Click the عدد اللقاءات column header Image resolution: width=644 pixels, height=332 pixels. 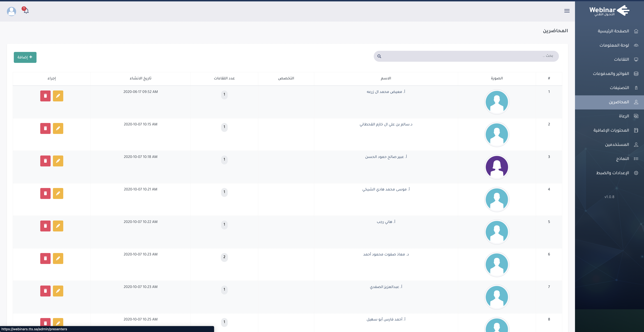coord(224,78)
